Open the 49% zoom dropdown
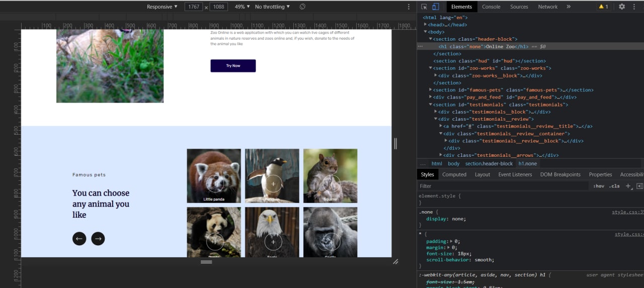644x288 pixels. [x=242, y=7]
